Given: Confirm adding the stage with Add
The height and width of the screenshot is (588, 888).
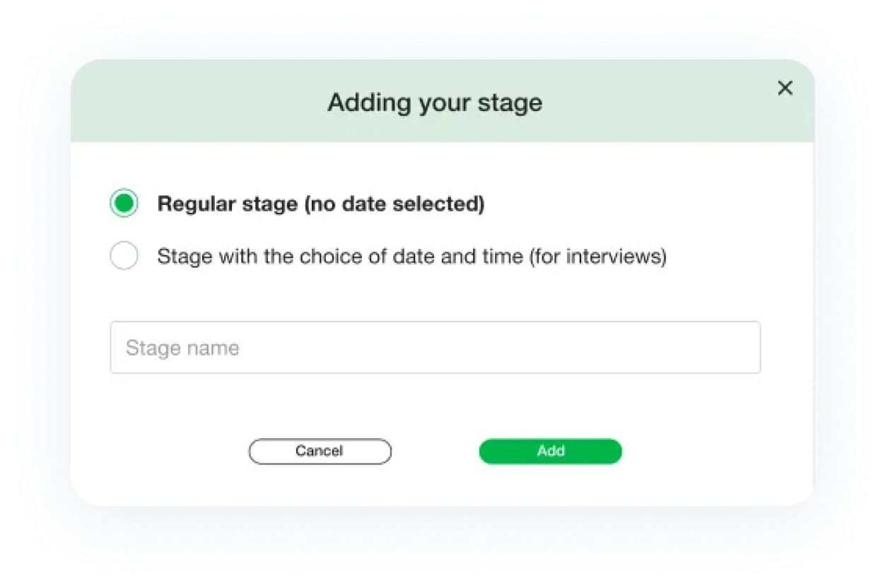Looking at the screenshot, I should point(550,451).
